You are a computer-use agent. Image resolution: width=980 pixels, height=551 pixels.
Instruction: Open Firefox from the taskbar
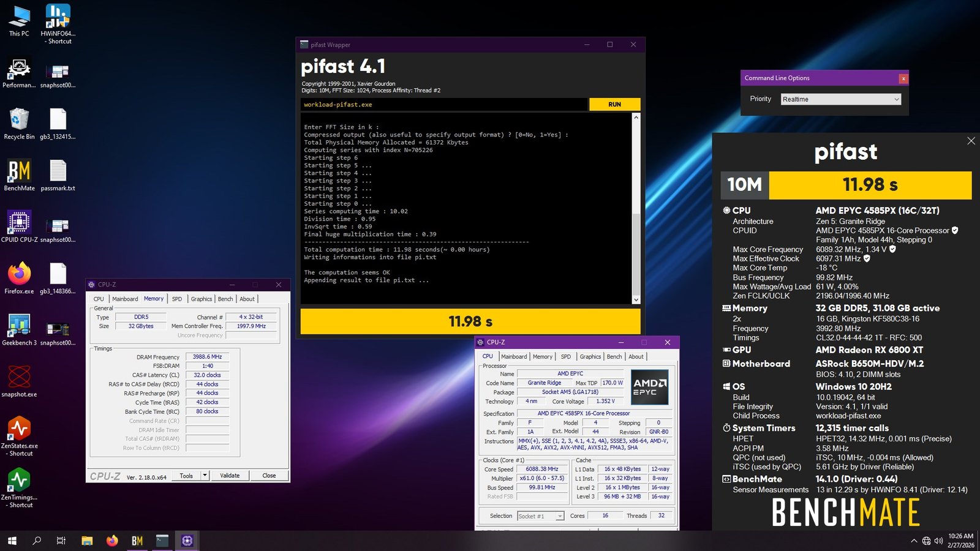point(112,541)
